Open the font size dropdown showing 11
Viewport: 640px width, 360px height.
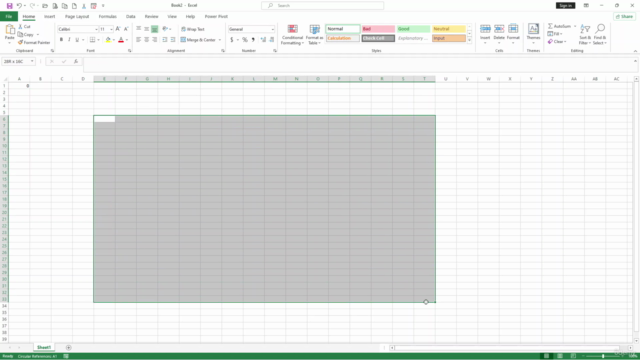pos(111,29)
